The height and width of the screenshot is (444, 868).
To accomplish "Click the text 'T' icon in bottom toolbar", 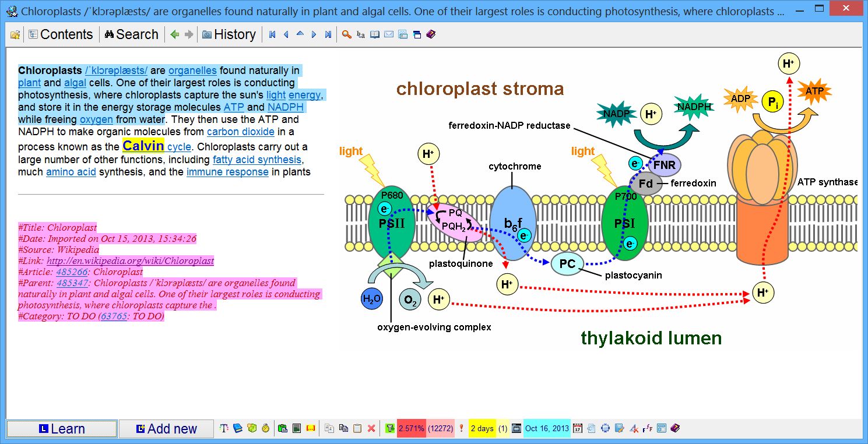I will coord(224,428).
